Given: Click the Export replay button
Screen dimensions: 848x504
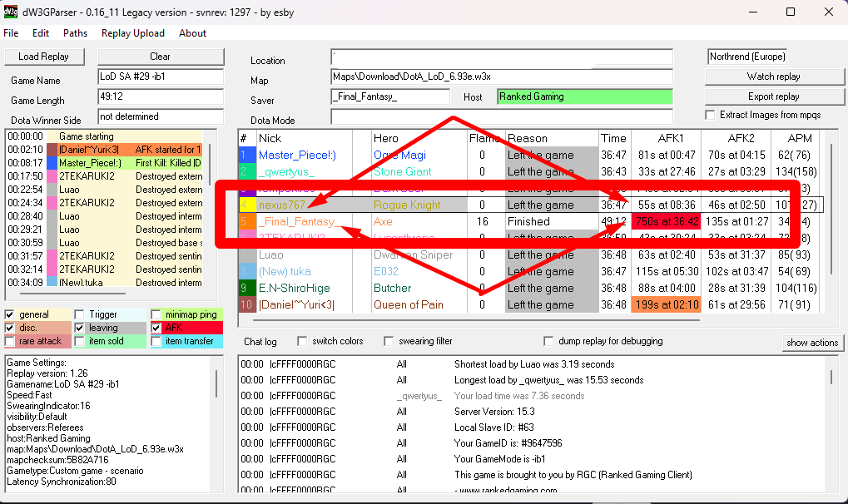Looking at the screenshot, I should click(774, 96).
